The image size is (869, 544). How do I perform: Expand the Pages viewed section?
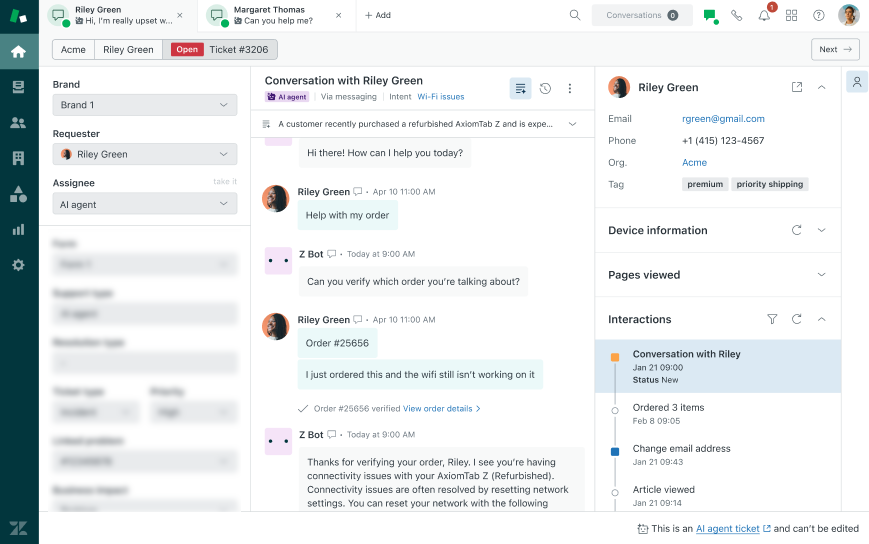point(821,275)
